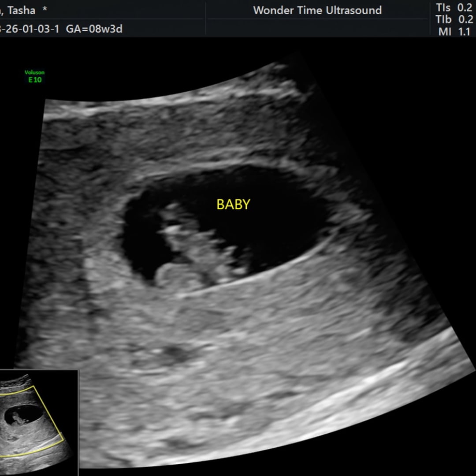This screenshot has width=476, height=476.
Task: Click the Wonder Time Ultrasound header title
Action: click(317, 11)
